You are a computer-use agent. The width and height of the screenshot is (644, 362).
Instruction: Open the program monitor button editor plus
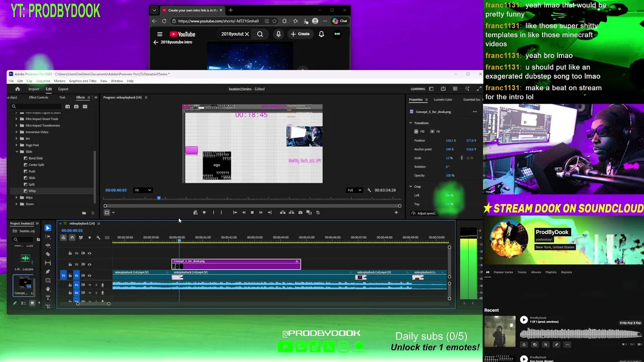(396, 212)
